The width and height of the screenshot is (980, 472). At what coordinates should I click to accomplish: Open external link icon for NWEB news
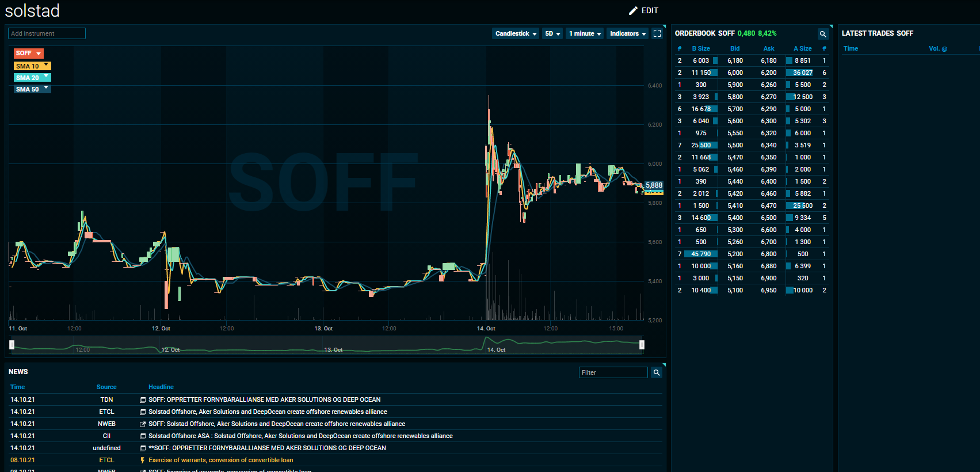[x=143, y=424]
